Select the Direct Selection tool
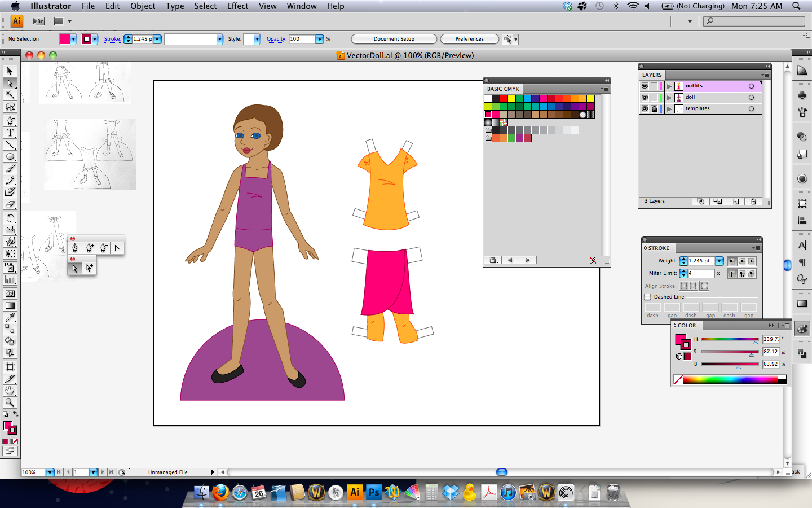The image size is (812, 508). coord(9,84)
